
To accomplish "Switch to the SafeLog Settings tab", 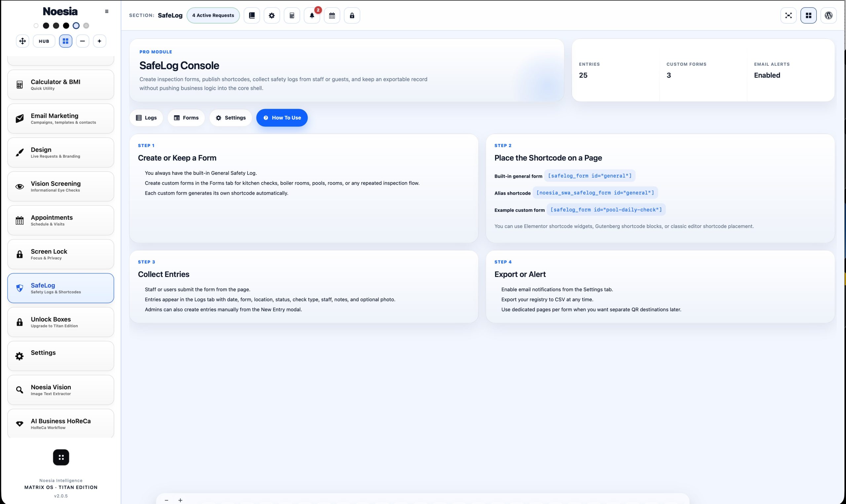I will pyautogui.click(x=231, y=118).
